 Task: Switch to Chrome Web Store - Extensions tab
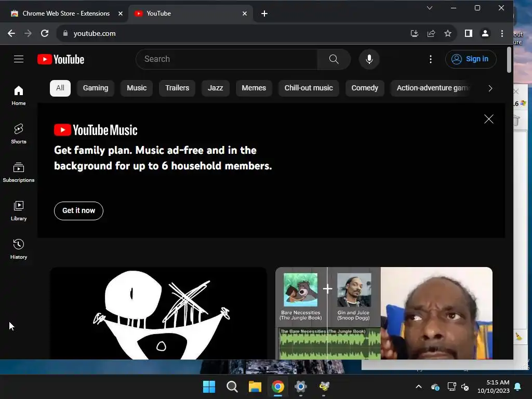66,14
